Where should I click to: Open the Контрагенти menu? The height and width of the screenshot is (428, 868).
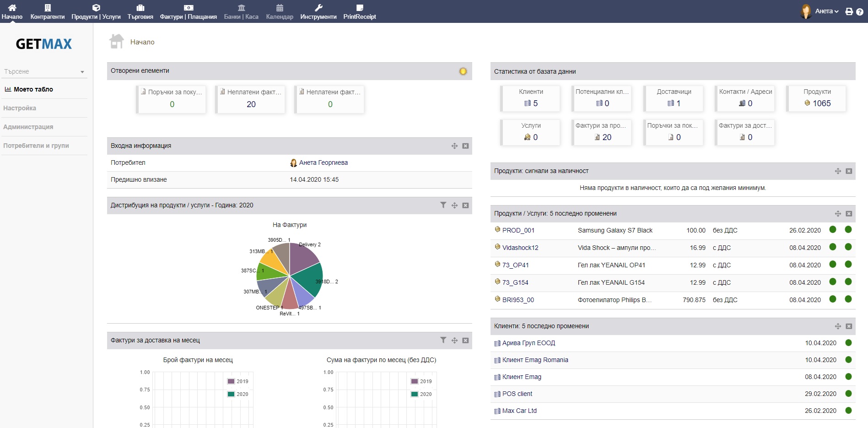pos(48,11)
